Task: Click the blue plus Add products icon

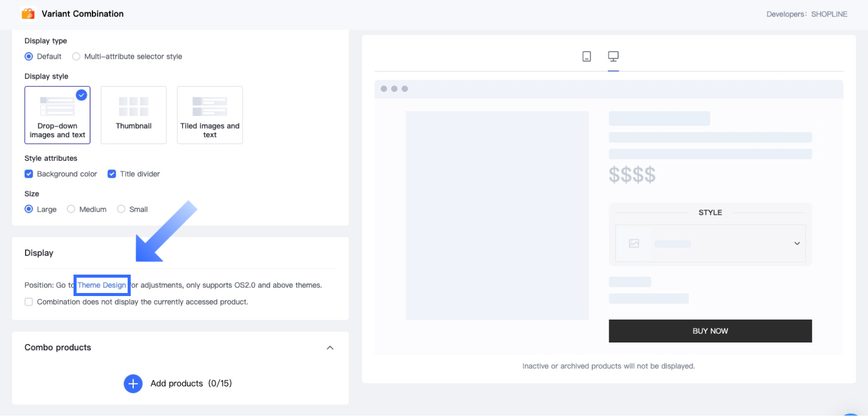Action: click(133, 383)
